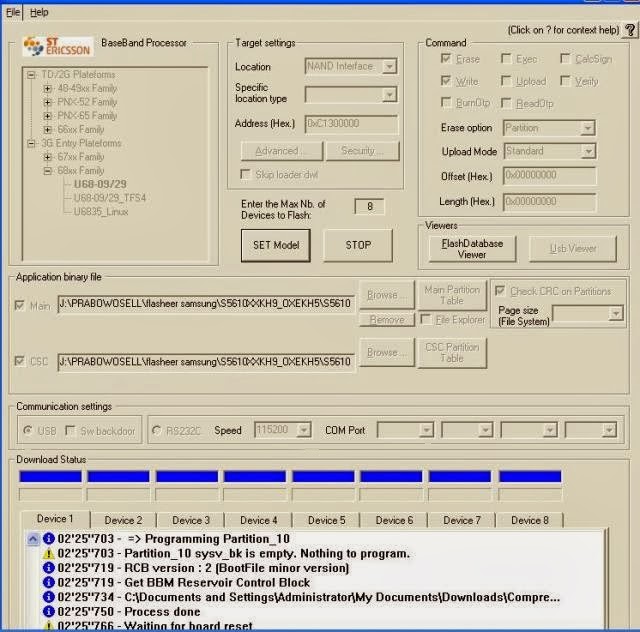Collapse the log with the up arrow icon
Screen dimensions: 640x632
tap(33, 539)
